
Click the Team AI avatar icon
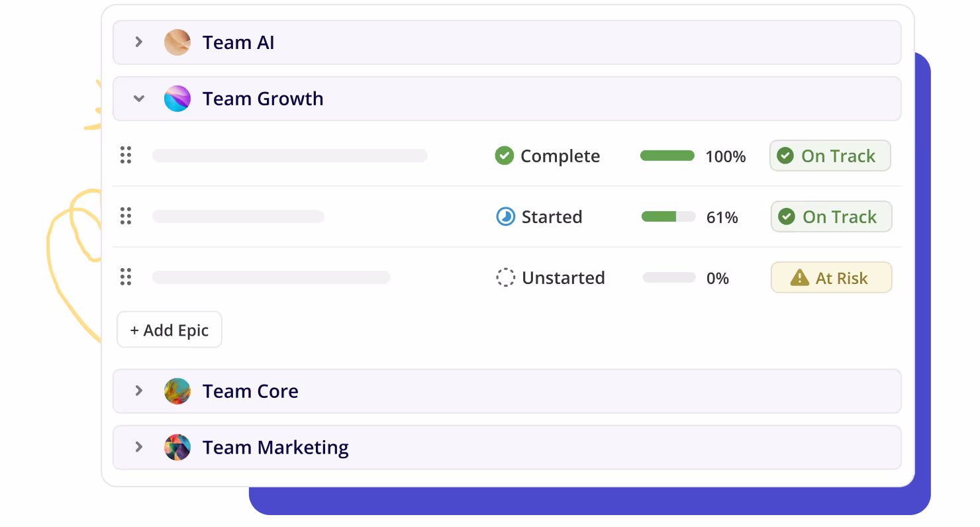(177, 42)
